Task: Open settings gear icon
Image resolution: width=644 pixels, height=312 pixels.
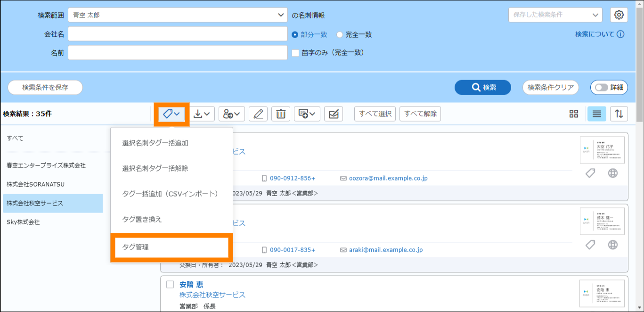Action: click(619, 15)
